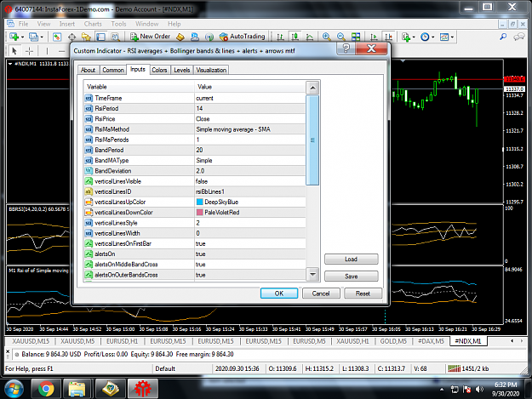Click OK in the indicator dialog
532x399 pixels.
pos(279,294)
